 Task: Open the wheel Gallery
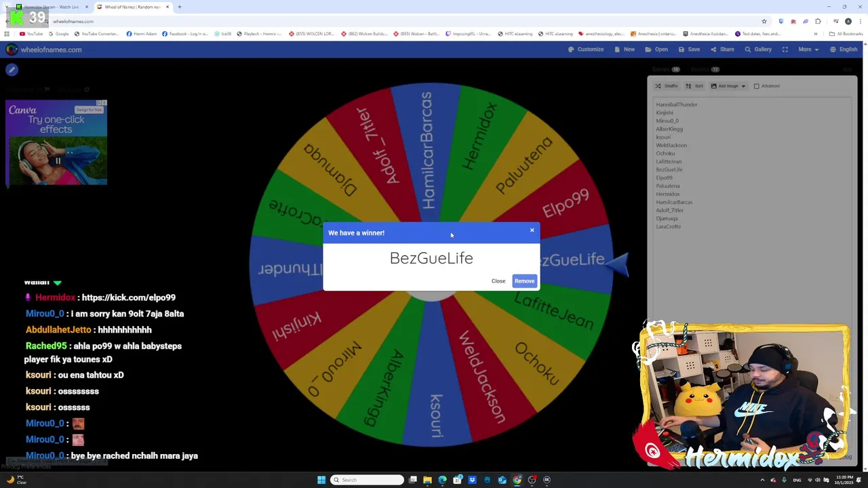[758, 49]
